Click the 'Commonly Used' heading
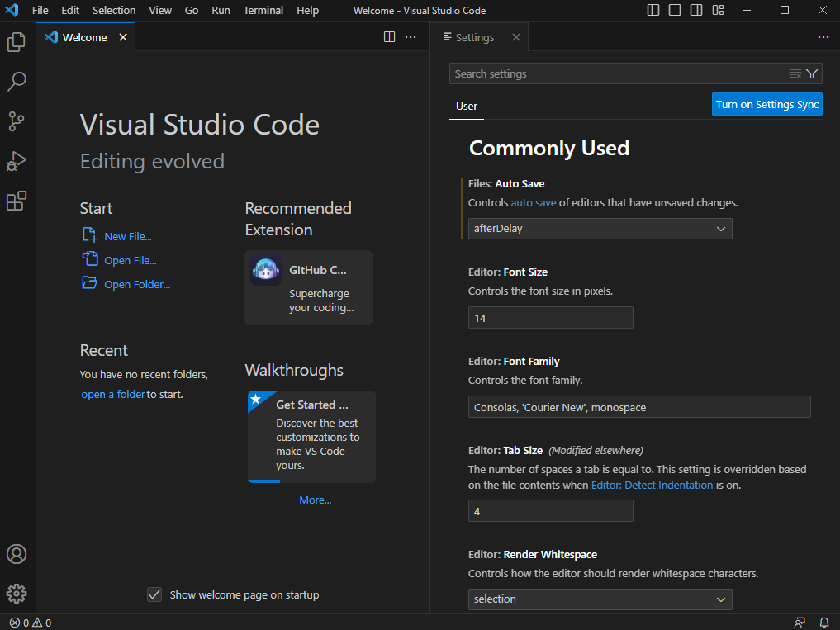The image size is (840, 630). (549, 148)
